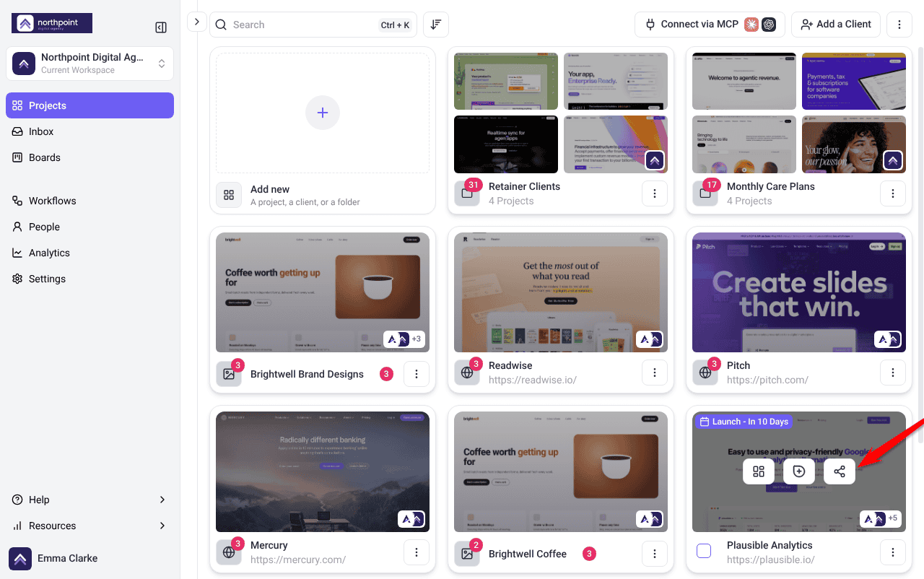Click the Readwise globe icon
The image size is (924, 579).
click(x=467, y=373)
